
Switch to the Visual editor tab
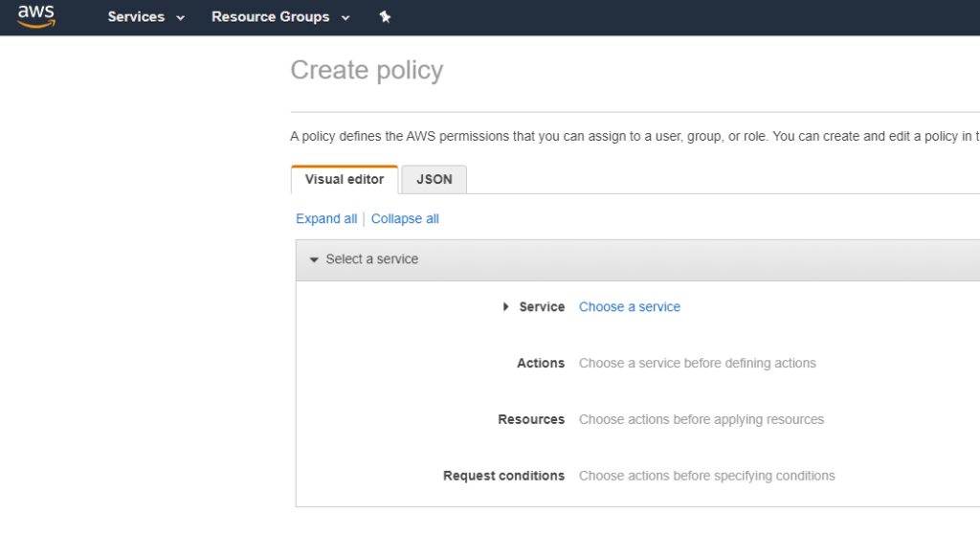(345, 179)
